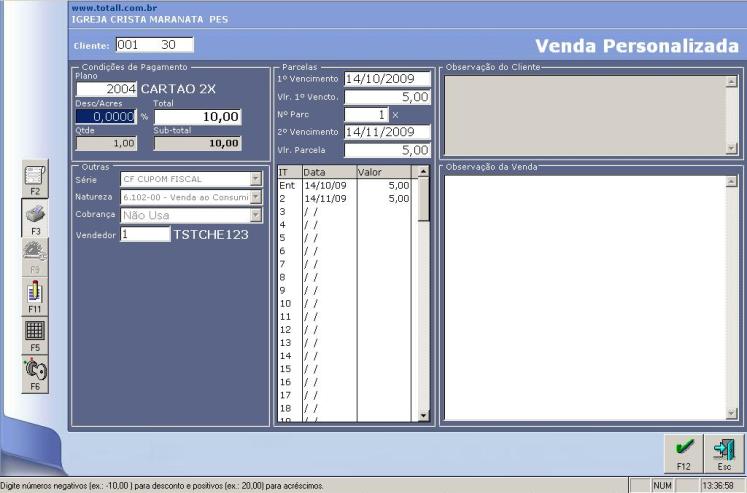Click the Sub-total field
The height and width of the screenshot is (493, 747).
click(198, 143)
